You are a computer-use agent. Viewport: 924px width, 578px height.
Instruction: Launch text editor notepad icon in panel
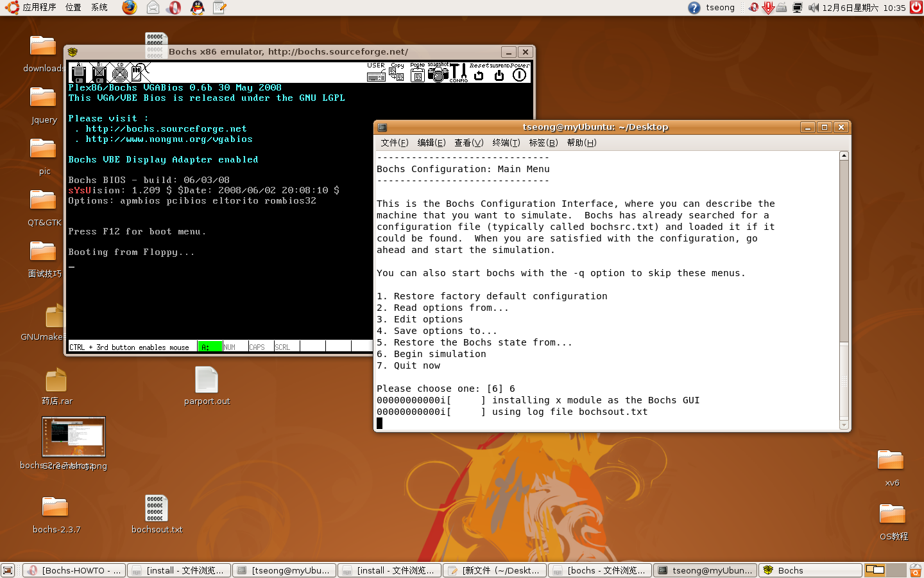[x=219, y=8]
